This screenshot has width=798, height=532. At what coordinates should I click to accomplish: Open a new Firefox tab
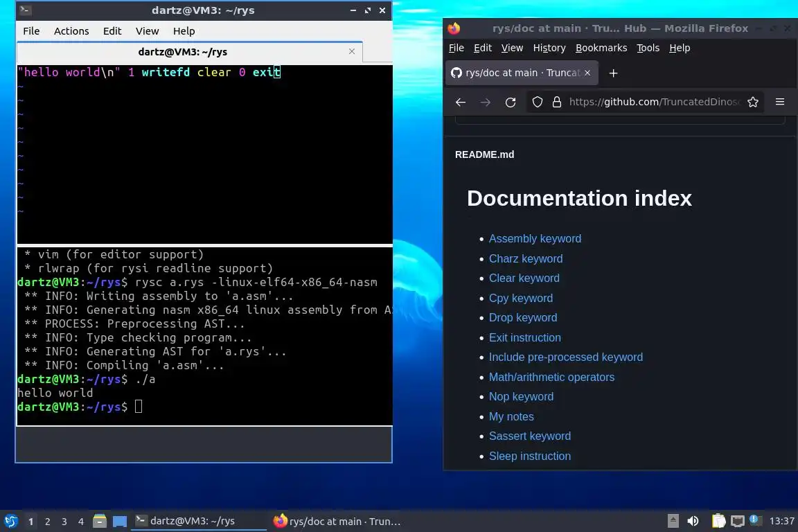tap(613, 73)
